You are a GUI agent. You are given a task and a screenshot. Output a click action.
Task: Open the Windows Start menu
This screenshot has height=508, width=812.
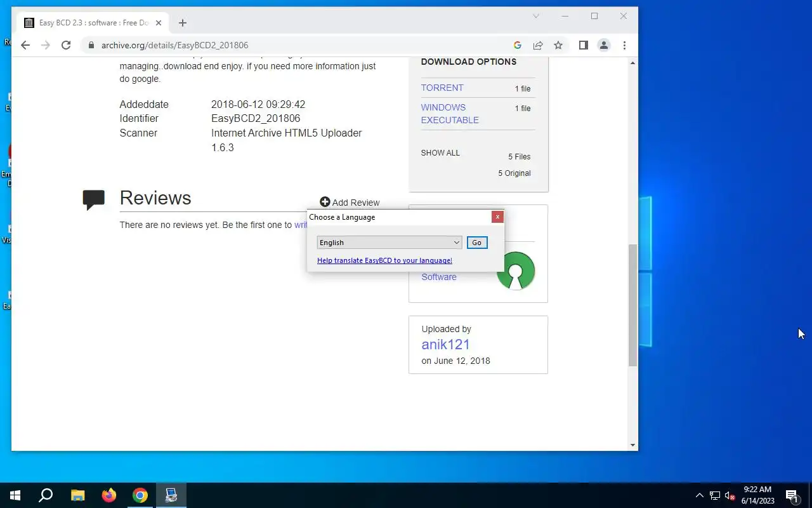[15, 495]
